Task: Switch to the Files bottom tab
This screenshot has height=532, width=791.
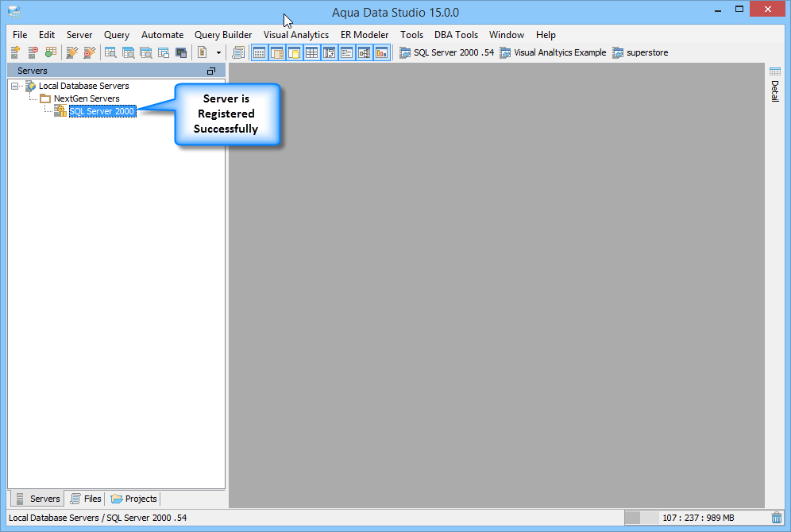Action: pyautogui.click(x=85, y=499)
